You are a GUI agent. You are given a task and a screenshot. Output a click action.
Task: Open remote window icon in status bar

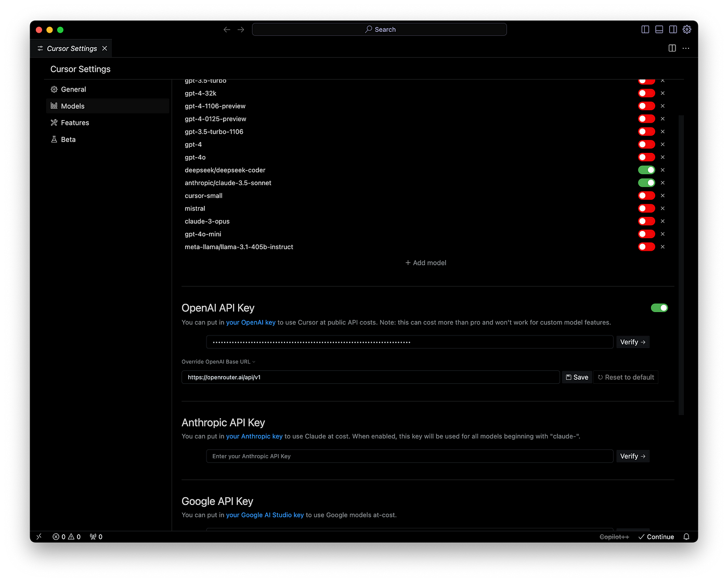(x=39, y=537)
